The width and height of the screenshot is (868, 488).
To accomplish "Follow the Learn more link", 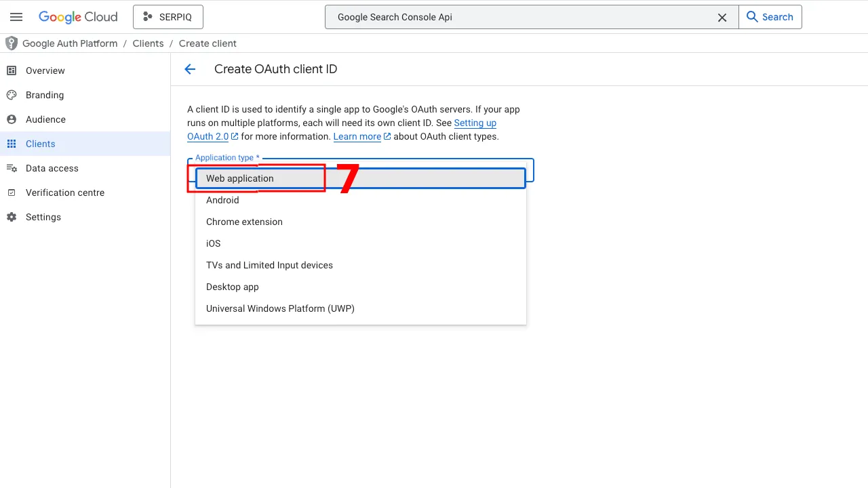I will coord(357,137).
